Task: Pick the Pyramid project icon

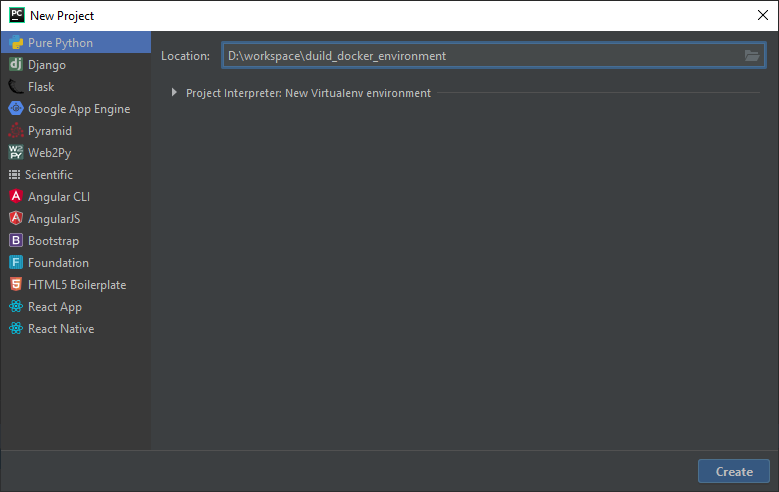Action: pos(16,131)
